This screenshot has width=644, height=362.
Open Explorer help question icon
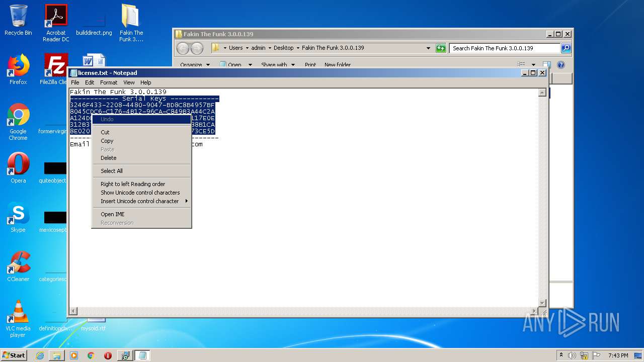pos(561,65)
